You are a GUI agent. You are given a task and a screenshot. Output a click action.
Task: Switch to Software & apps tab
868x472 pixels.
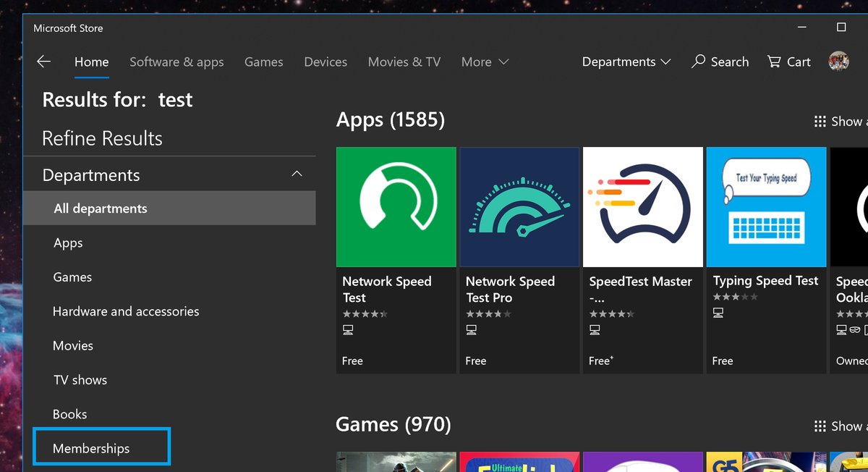click(x=176, y=62)
